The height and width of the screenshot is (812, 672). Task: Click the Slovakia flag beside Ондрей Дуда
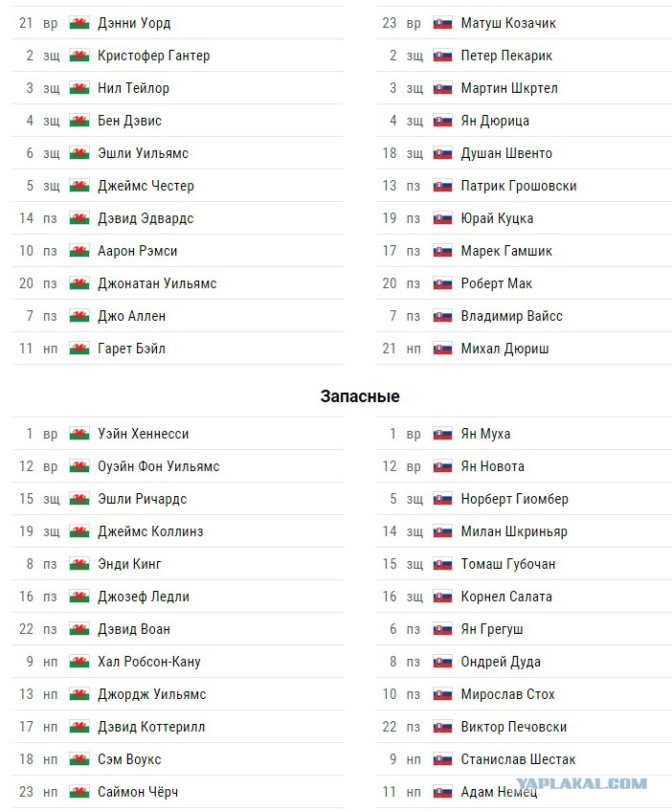[x=442, y=662]
